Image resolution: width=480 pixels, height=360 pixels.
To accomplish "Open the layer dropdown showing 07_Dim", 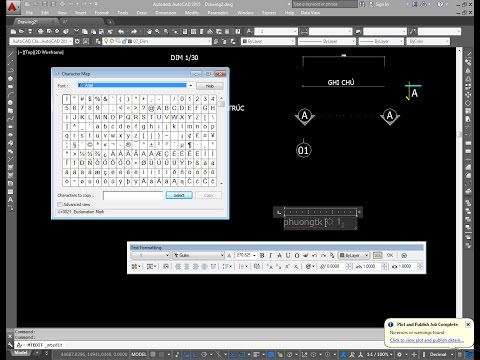I will (157, 41).
